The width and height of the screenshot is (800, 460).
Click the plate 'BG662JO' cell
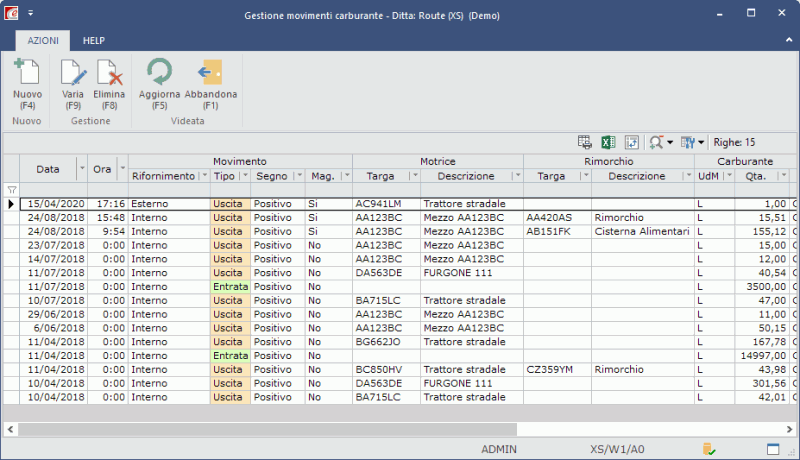click(386, 342)
